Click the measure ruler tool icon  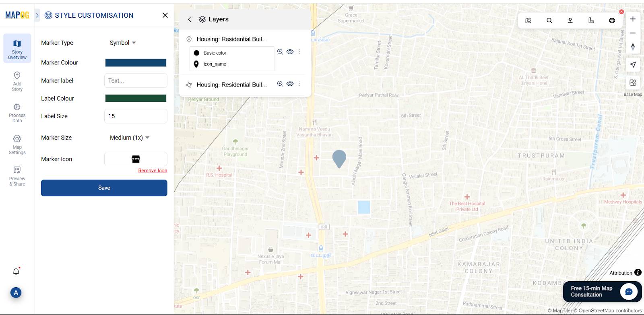(x=591, y=21)
